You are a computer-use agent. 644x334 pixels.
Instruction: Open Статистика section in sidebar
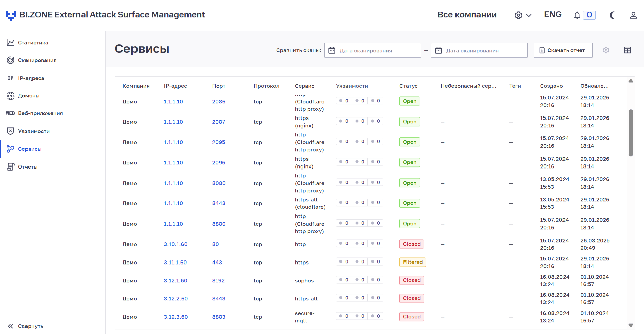33,43
